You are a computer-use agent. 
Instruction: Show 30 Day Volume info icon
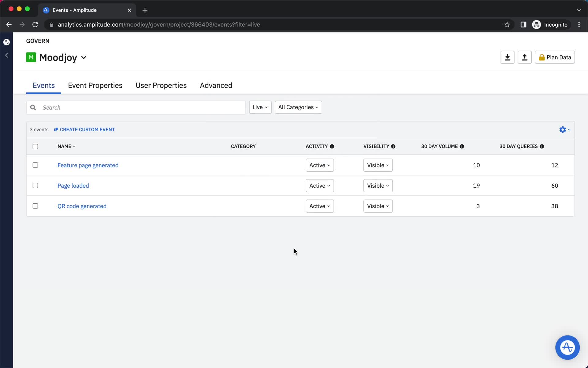462,147
